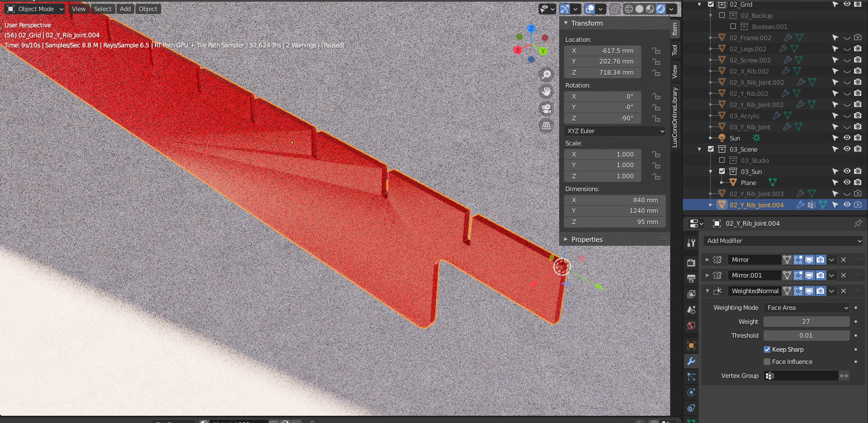Click the pan view hand icon
Viewport: 868px width, 423px height.
(x=546, y=91)
